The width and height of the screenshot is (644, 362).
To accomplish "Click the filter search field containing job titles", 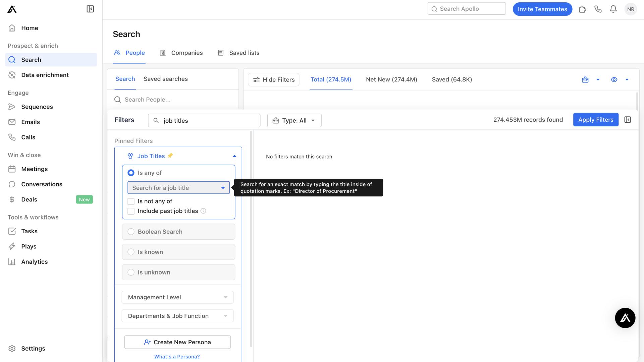I will coord(204,121).
